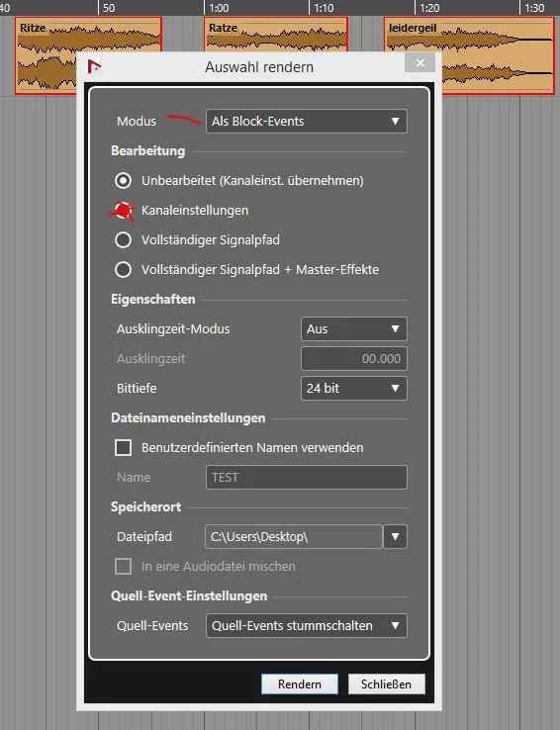Click the Bittiefe label
The width and height of the screenshot is (560, 730).
click(137, 389)
